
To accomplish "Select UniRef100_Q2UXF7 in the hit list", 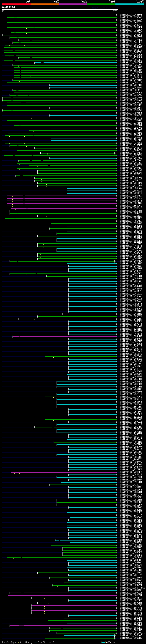I will click(131, 472).
